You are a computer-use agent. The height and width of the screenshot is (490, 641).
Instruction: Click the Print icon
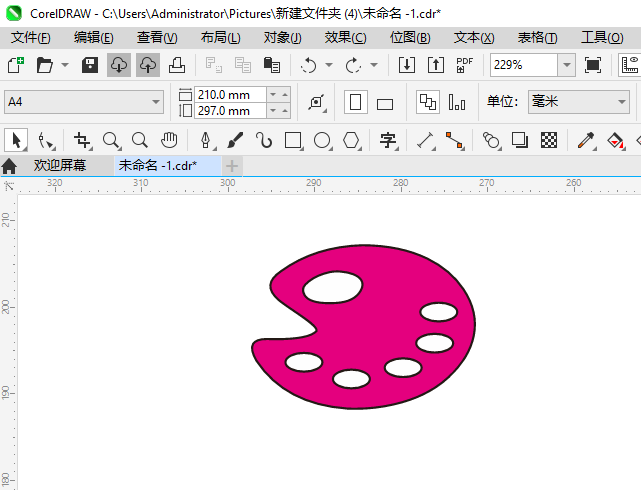point(177,65)
